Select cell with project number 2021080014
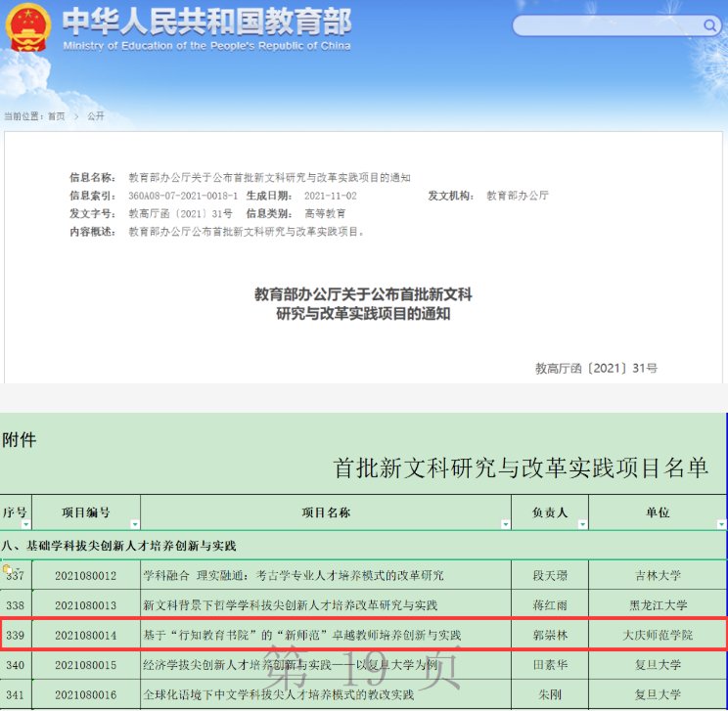728x711 pixels. click(86, 635)
